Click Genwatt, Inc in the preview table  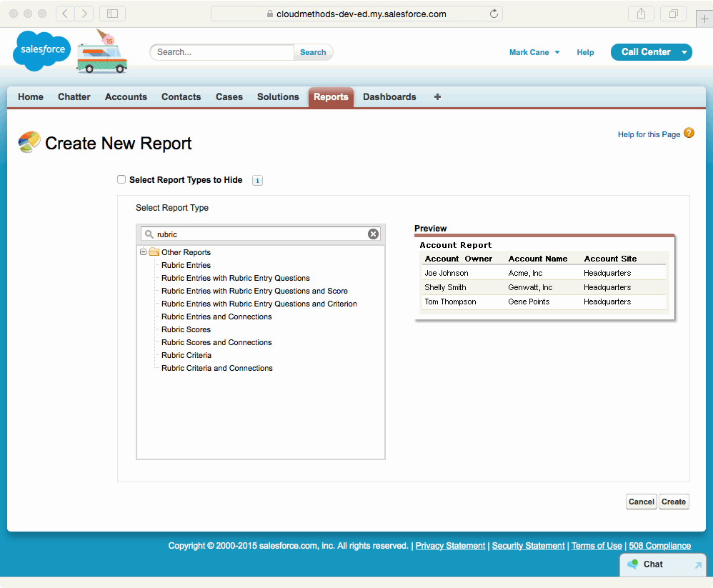tap(530, 287)
